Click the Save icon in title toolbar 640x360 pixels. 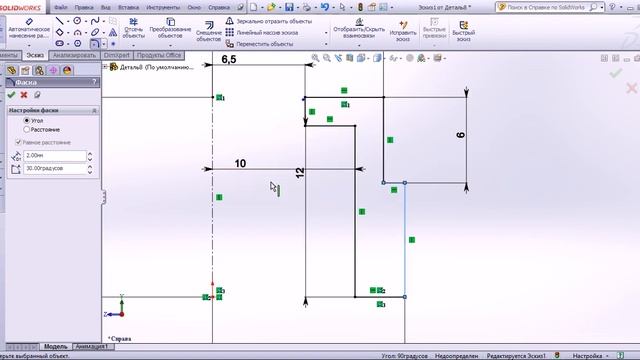coord(289,7)
